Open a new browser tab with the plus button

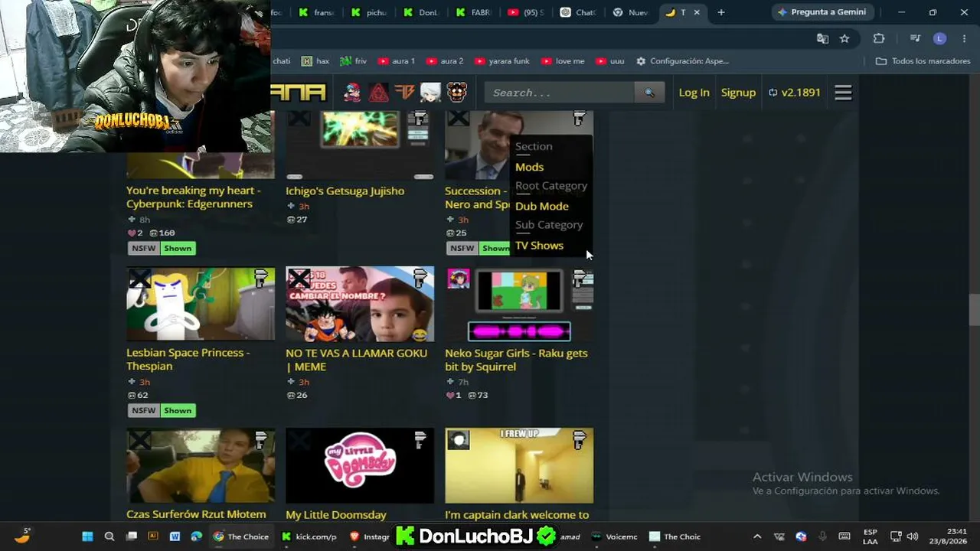[x=720, y=12]
